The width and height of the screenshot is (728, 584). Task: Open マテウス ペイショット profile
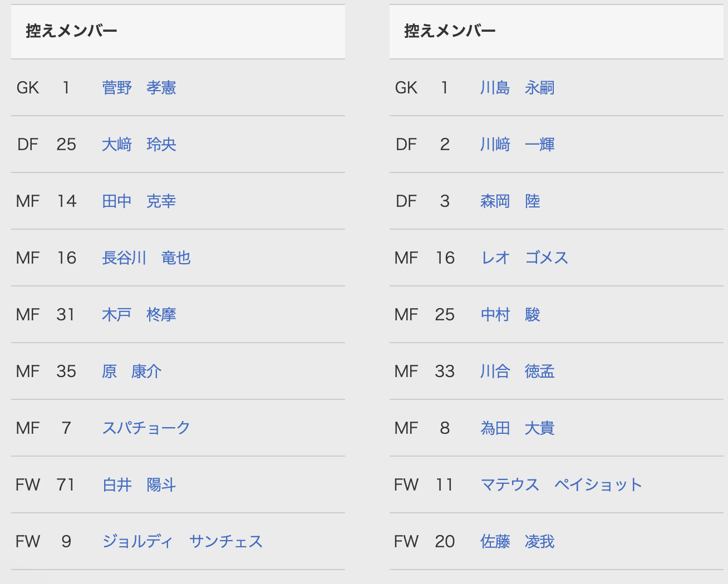[561, 485]
